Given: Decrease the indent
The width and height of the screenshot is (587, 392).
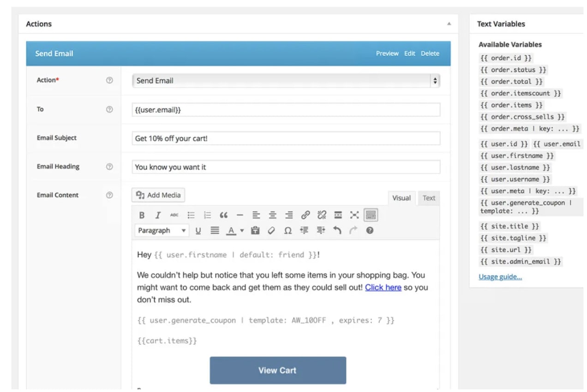Looking at the screenshot, I should pyautogui.click(x=304, y=231).
